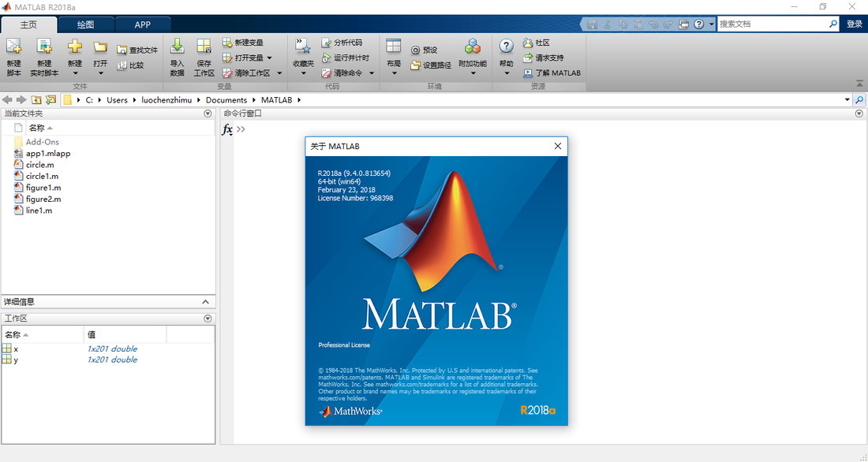Open the 打开变量 (Open Variable) dropdown

pyautogui.click(x=247, y=58)
